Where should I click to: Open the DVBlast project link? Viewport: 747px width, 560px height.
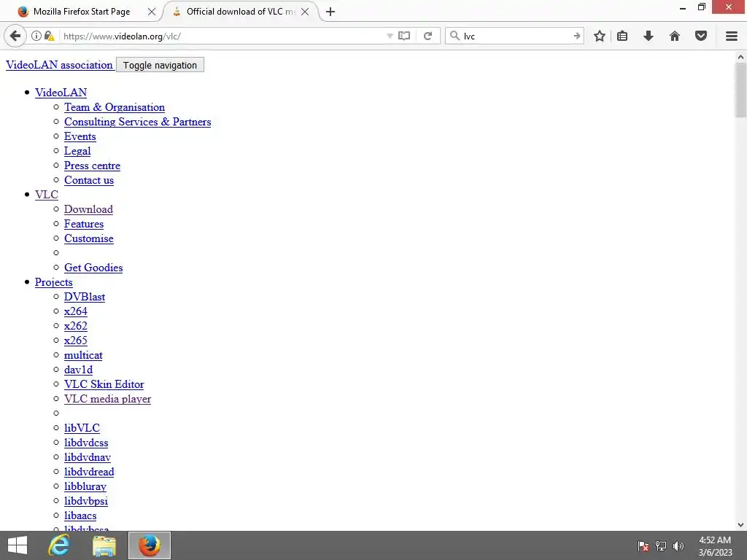[x=85, y=297]
